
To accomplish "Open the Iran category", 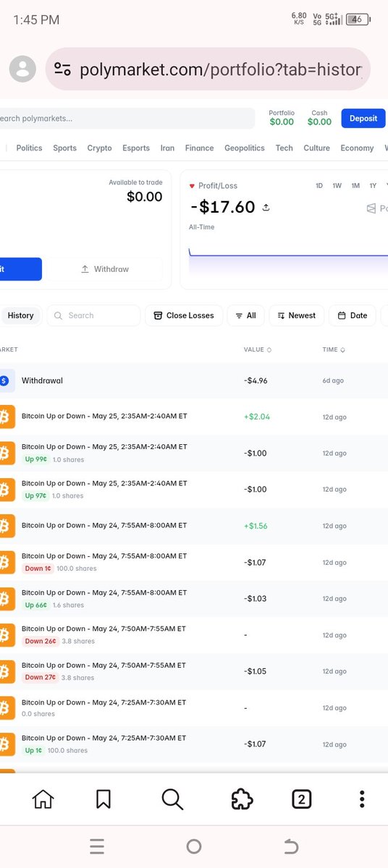I will (x=167, y=148).
